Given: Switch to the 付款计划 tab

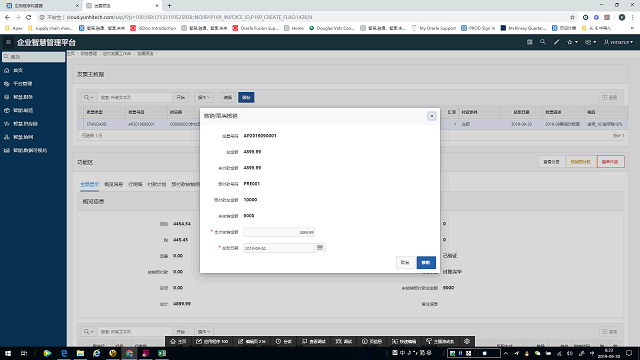Looking at the screenshot, I should coord(157,184).
